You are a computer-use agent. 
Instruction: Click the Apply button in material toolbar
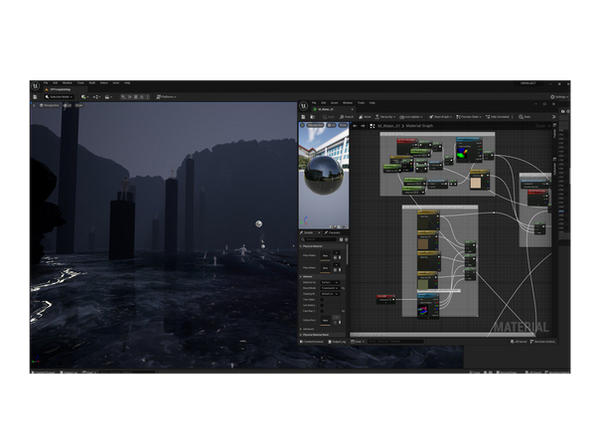click(x=329, y=117)
